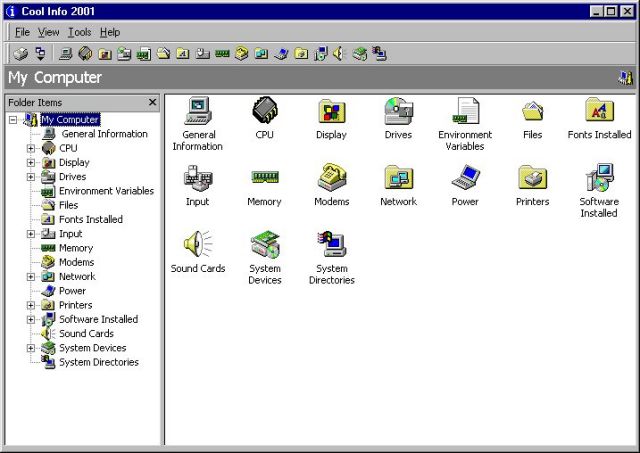Select the Memory module icon in main pane
Image resolution: width=640 pixels, height=453 pixels.
coord(265,177)
